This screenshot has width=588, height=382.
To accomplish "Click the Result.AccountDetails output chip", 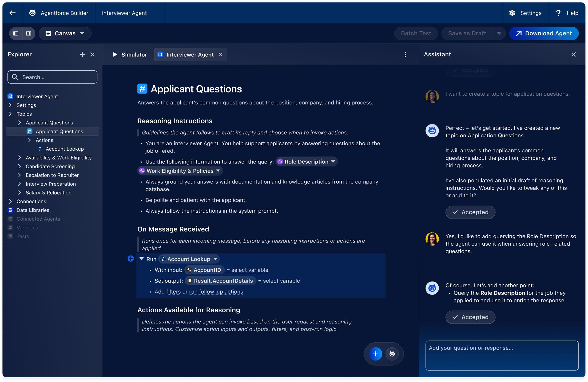I will pyautogui.click(x=220, y=281).
